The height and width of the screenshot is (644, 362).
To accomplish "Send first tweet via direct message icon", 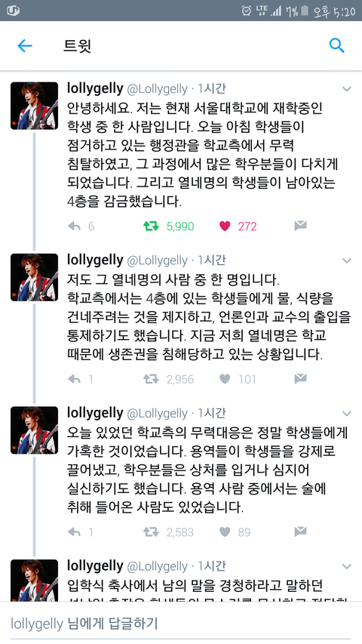I will point(300,226).
